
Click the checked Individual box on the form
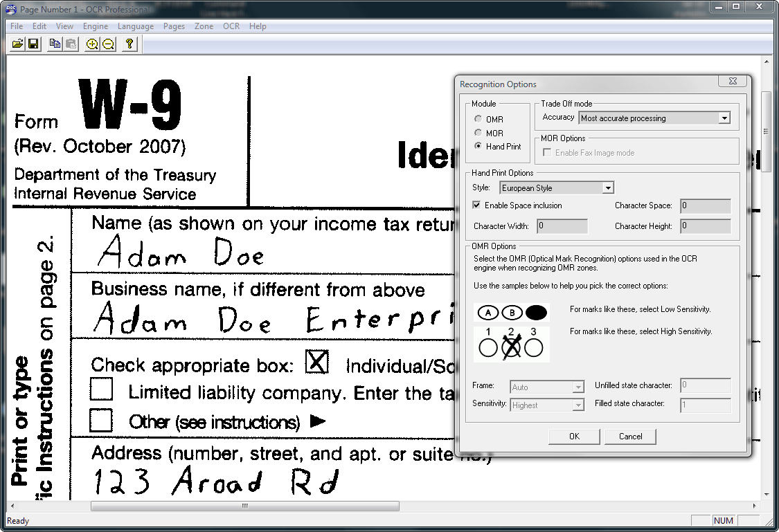click(317, 362)
